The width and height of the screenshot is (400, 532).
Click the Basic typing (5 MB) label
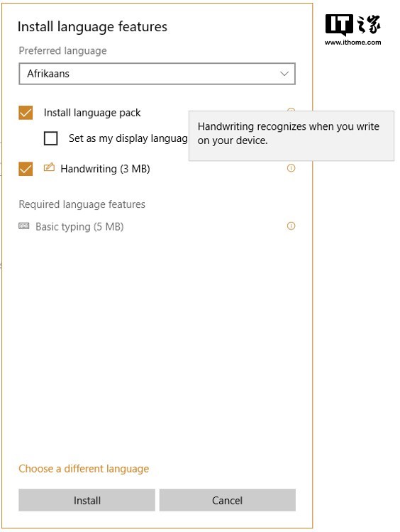click(x=79, y=227)
